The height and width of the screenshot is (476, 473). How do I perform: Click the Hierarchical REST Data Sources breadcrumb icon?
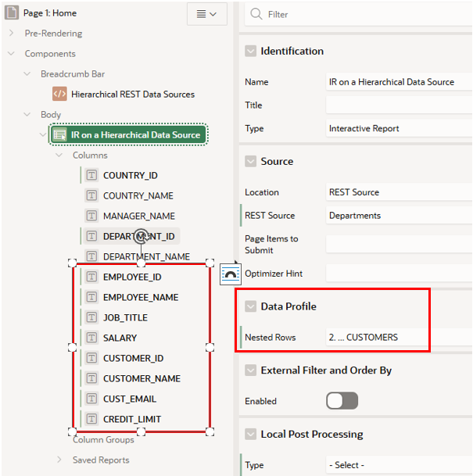(59, 94)
